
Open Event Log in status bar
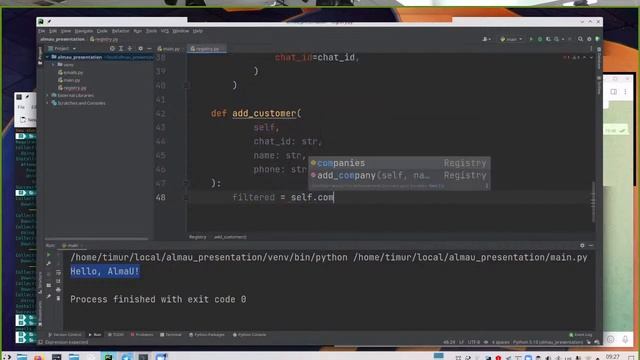pos(581,335)
